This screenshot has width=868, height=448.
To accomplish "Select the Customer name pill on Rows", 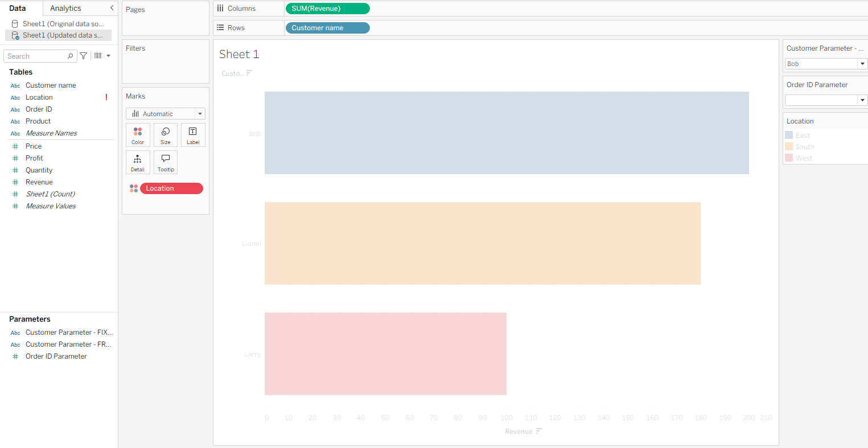I will click(328, 28).
